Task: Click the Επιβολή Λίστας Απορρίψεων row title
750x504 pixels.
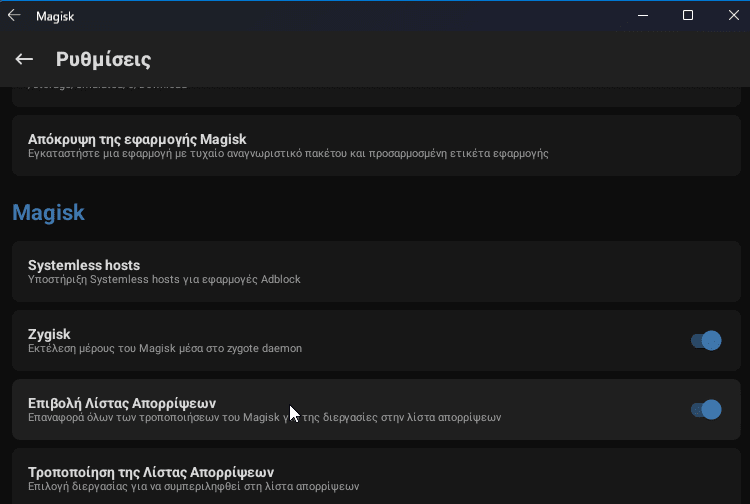Action: click(x=122, y=403)
